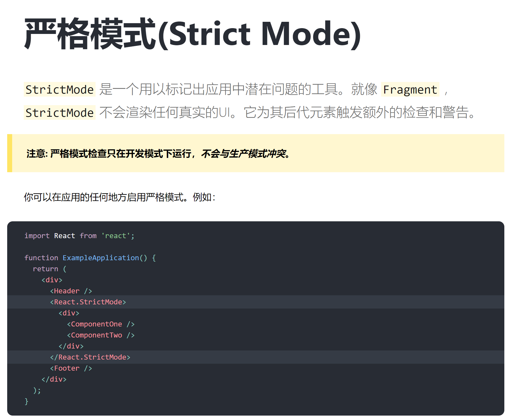Select the import React from 'react' line
The width and height of the screenshot is (514, 420).
coord(79,235)
